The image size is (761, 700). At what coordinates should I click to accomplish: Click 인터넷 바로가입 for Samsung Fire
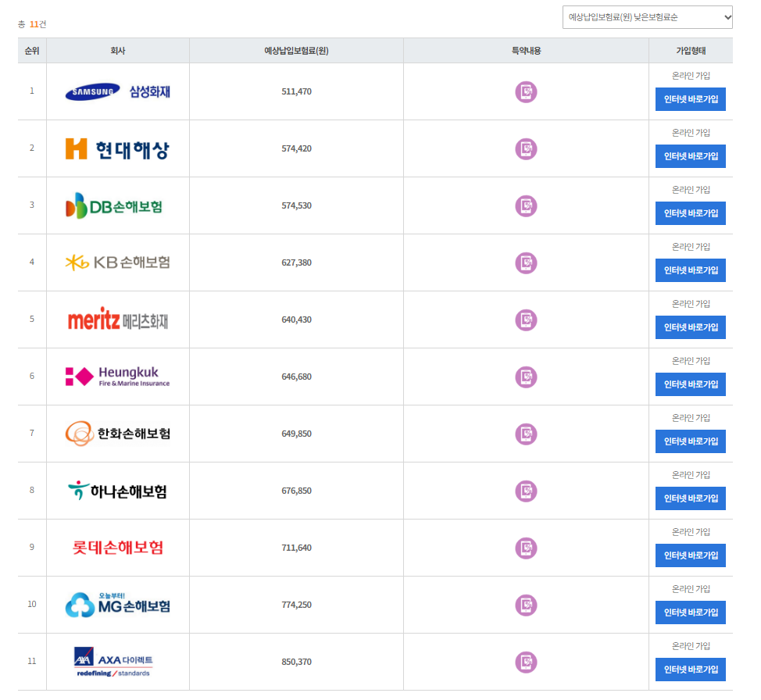click(x=690, y=99)
